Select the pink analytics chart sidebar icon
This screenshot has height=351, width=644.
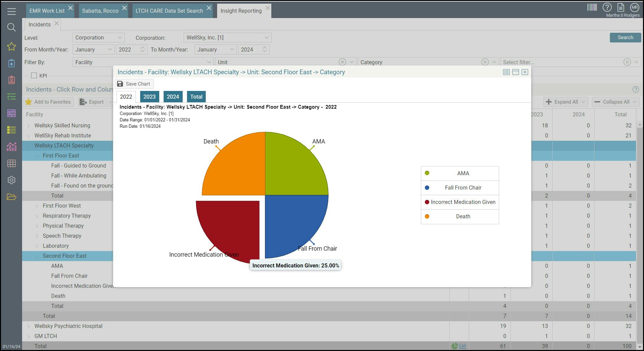tap(11, 146)
